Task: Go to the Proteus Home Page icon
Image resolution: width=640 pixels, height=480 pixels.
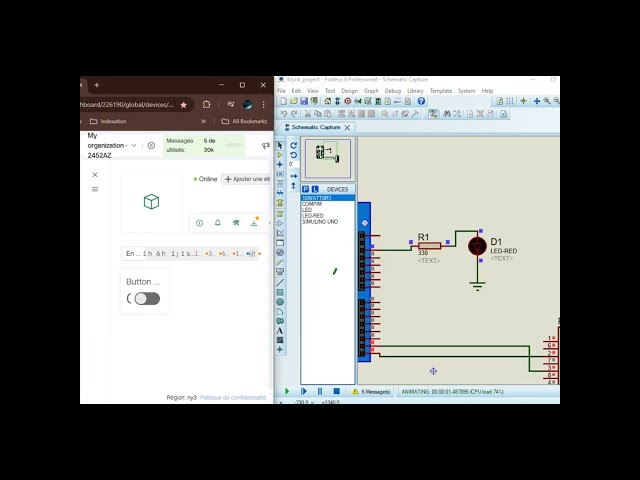Action: click(328, 101)
